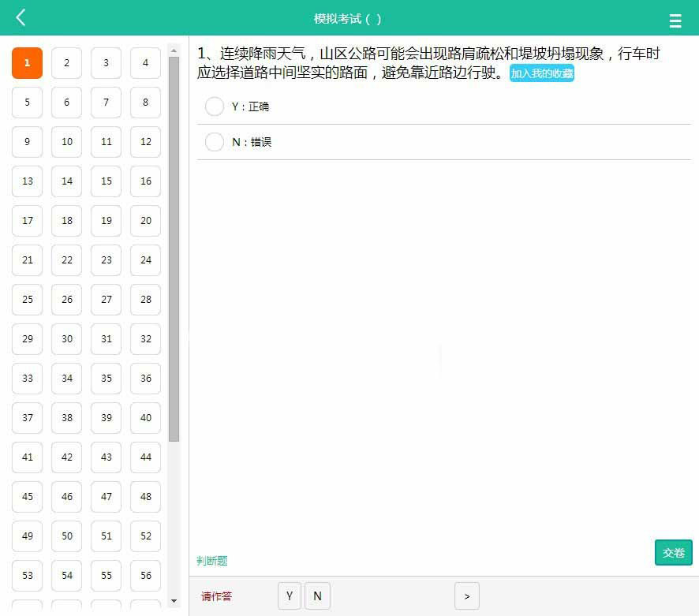
Task: Open question 33 in the navigator panel
Action: (27, 379)
